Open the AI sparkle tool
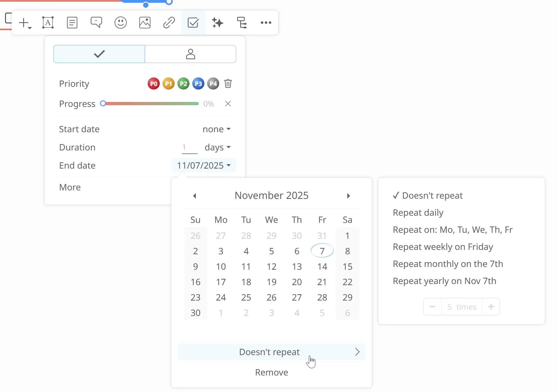Viewport: 558px width, 392px height. 217,23
